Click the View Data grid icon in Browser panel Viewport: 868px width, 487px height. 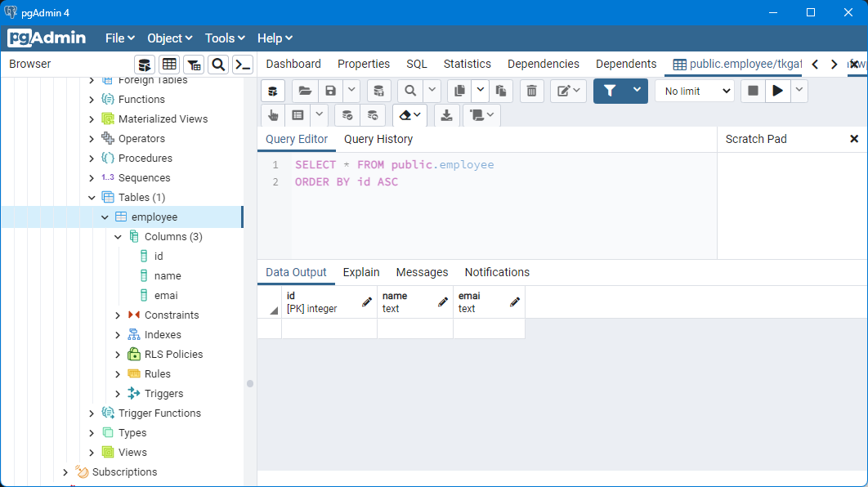169,65
